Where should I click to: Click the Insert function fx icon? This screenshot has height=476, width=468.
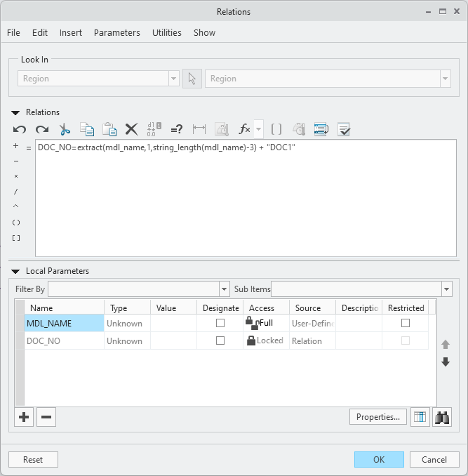pos(244,129)
